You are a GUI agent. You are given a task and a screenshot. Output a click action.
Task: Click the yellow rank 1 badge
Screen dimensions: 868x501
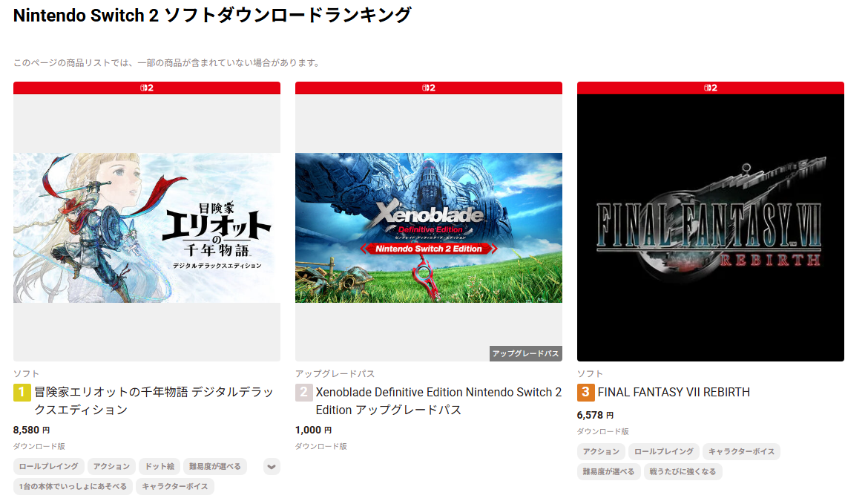click(22, 393)
